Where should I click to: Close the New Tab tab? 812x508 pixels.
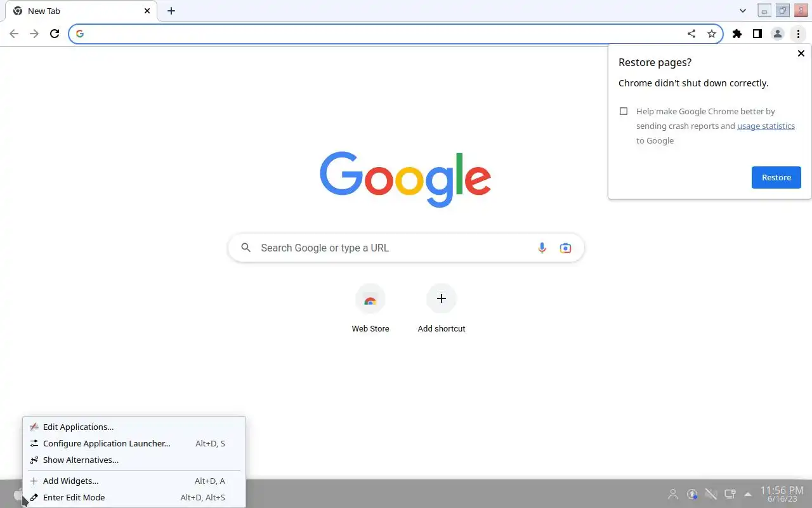147,11
